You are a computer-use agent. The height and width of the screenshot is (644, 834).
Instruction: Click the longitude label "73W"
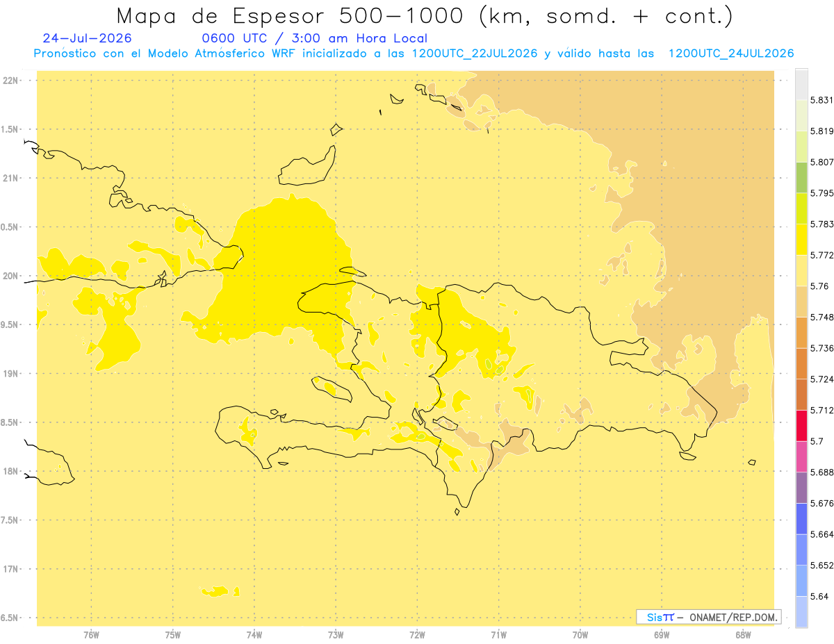[336, 635]
